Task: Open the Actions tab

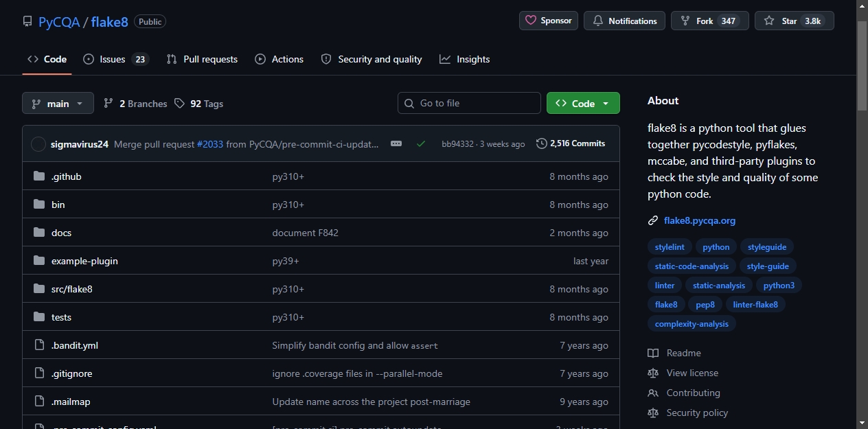Action: pos(279,59)
